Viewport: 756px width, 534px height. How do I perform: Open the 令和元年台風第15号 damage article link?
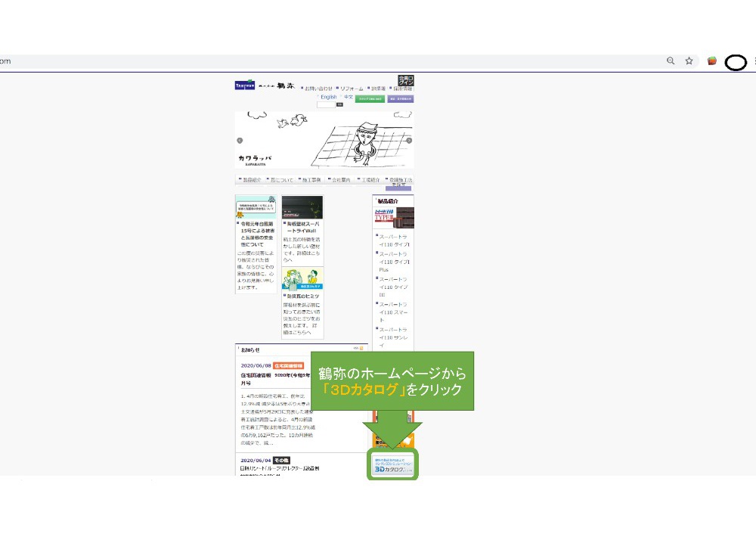click(x=258, y=234)
